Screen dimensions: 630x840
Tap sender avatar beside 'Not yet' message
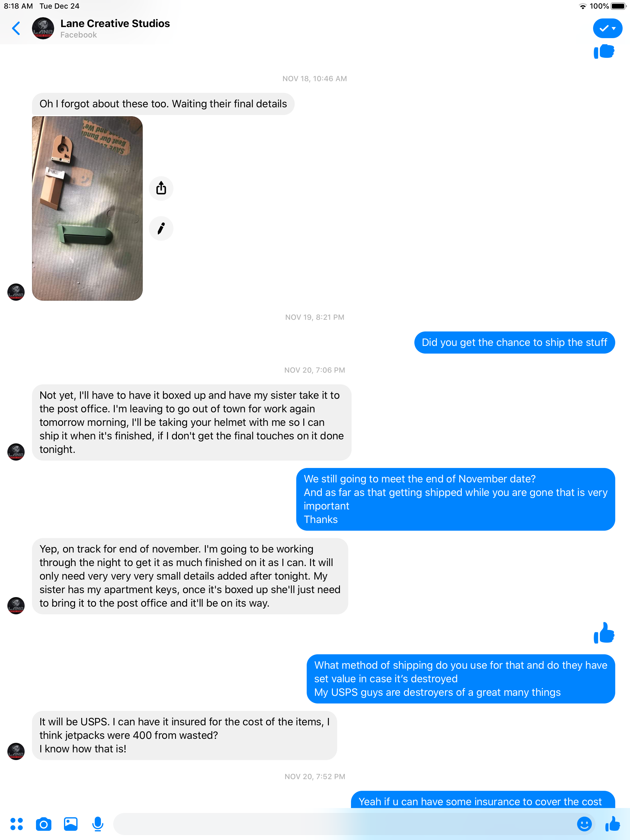click(x=16, y=452)
